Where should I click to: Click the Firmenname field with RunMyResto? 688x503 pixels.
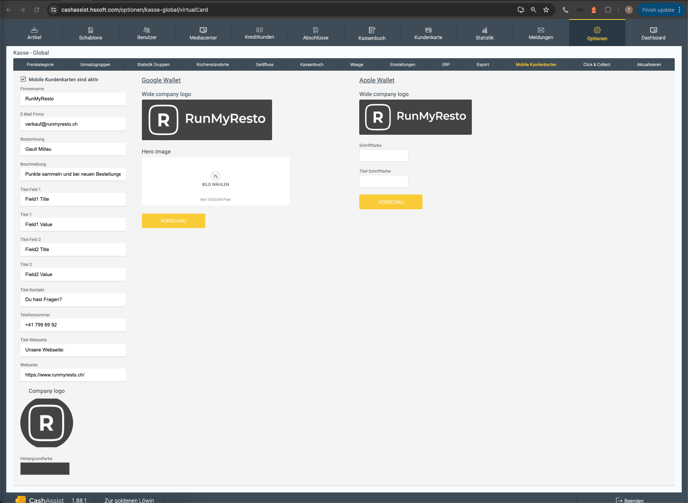[73, 99]
